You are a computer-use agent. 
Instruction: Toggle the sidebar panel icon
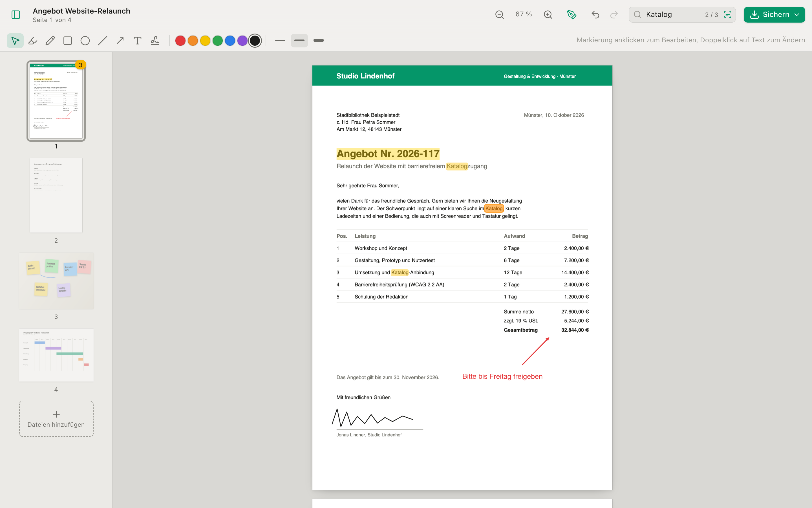16,14
